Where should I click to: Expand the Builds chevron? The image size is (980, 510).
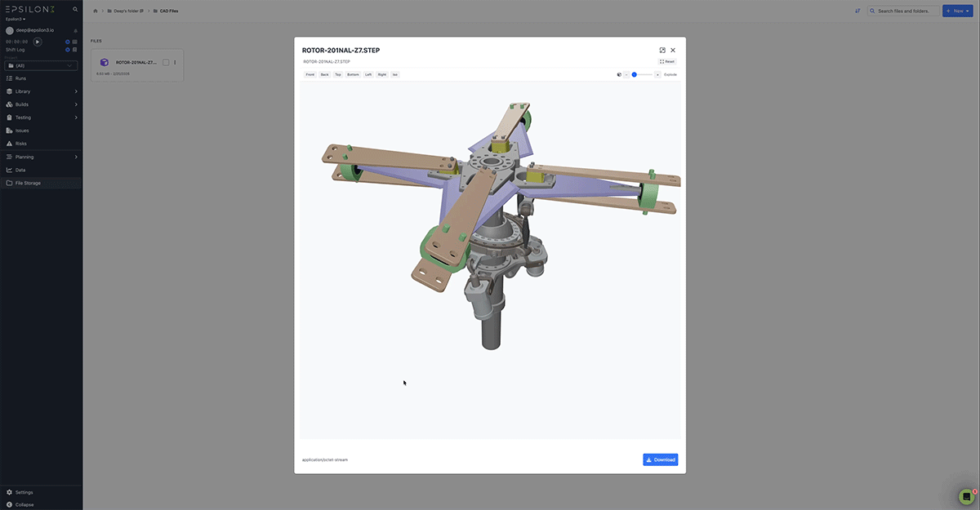click(x=76, y=104)
